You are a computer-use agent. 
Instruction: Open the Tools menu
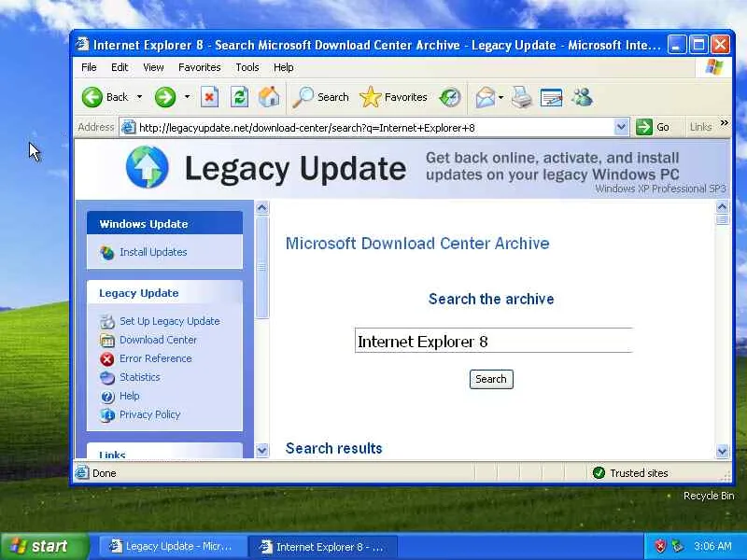click(x=247, y=67)
